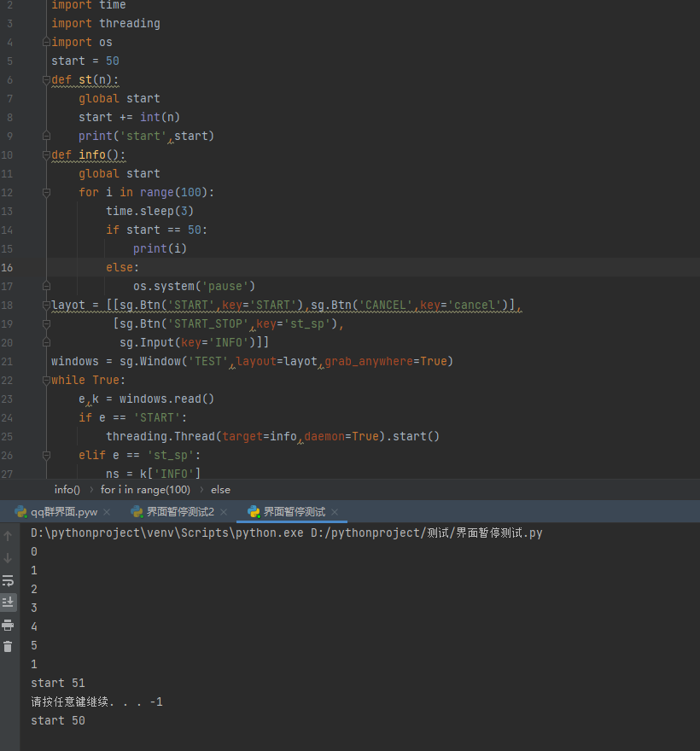Click the "elif e == 'st_sp':" line

[139, 455]
